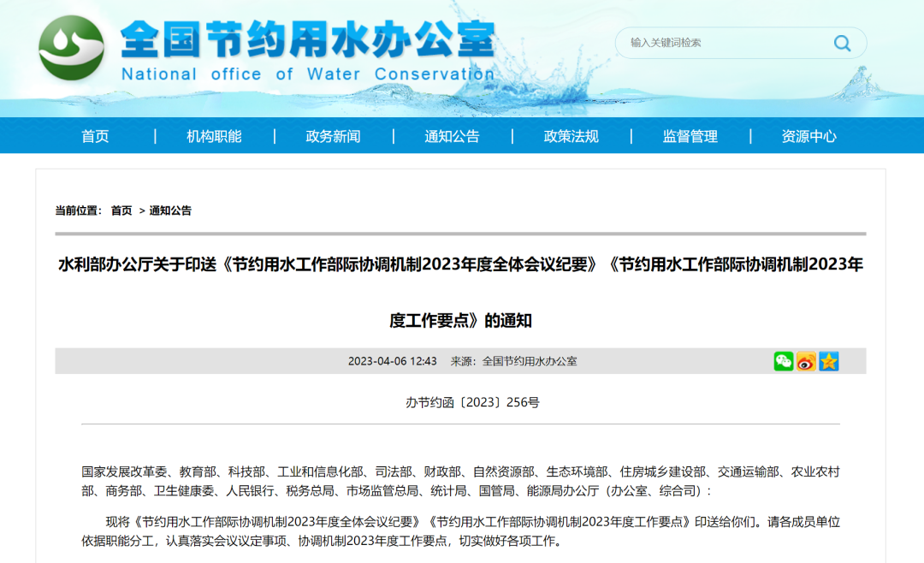Click the breadcrumb 通知公告 link

coord(172,209)
